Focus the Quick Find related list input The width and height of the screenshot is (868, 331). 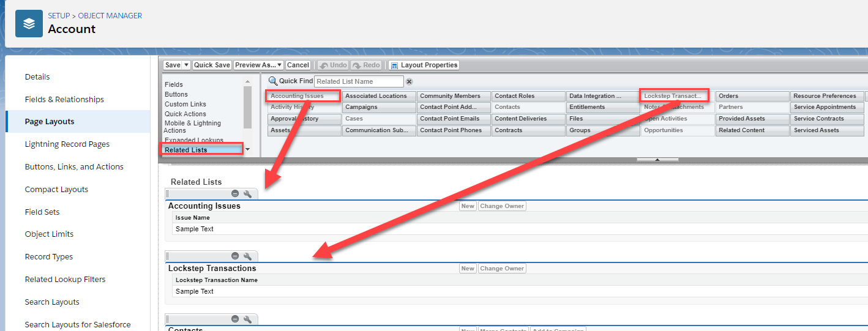coord(359,81)
